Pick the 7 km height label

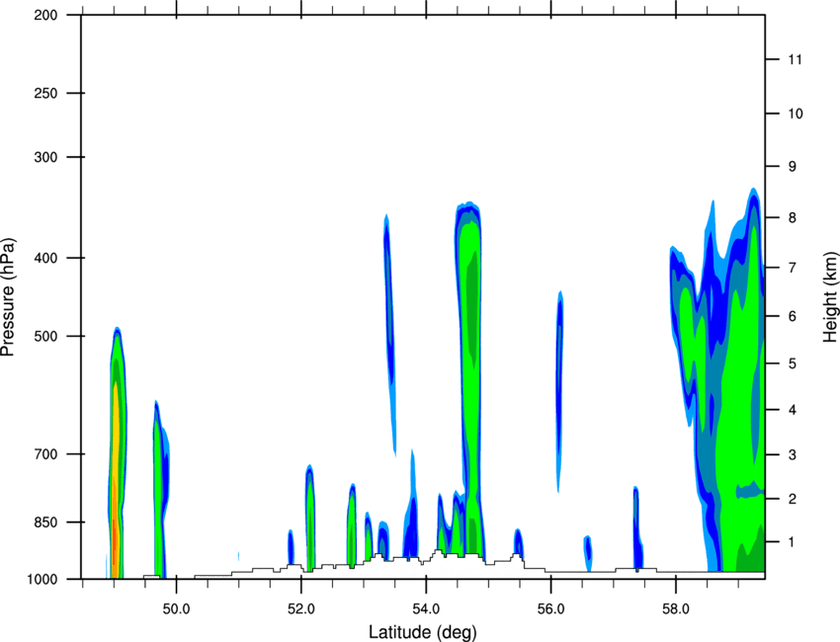(x=793, y=268)
